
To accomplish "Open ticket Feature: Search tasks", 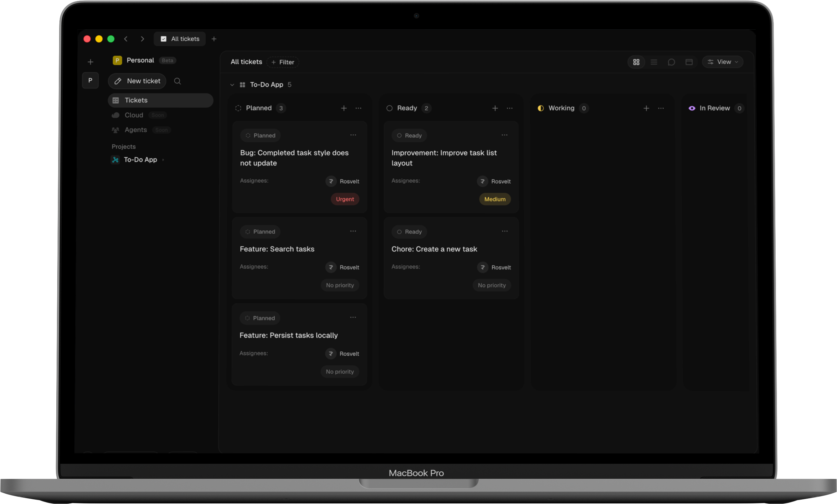I will [277, 249].
